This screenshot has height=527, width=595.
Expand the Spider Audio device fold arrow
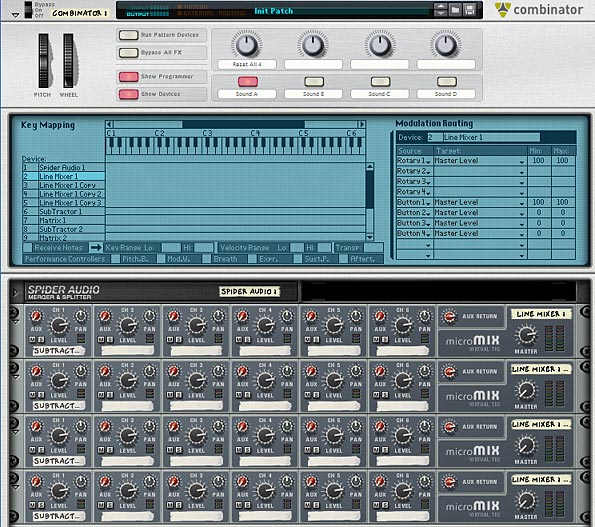pos(16,293)
